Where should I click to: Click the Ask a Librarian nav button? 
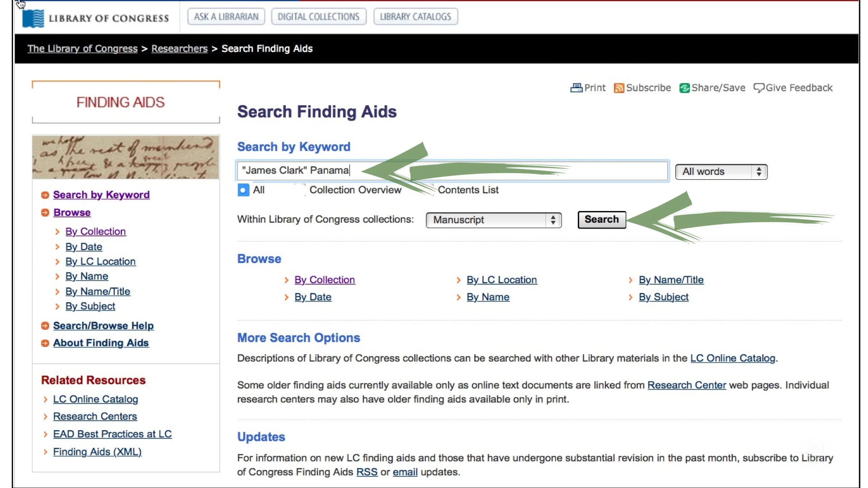pos(226,16)
